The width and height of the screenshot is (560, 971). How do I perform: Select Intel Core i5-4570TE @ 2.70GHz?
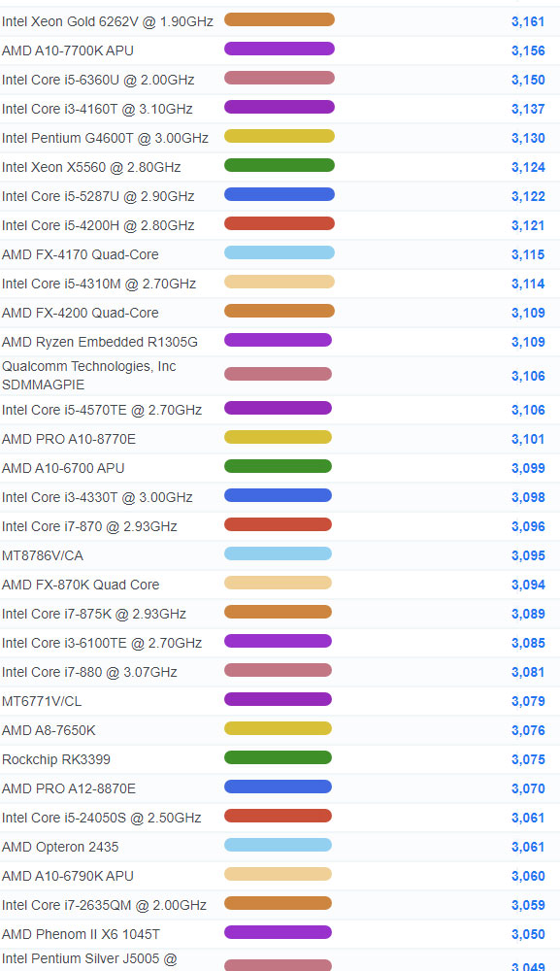click(x=102, y=410)
